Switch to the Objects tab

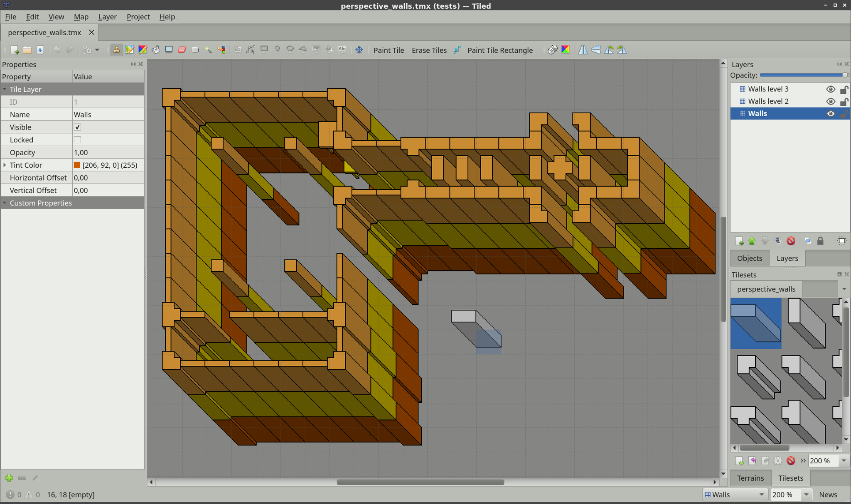[750, 258]
